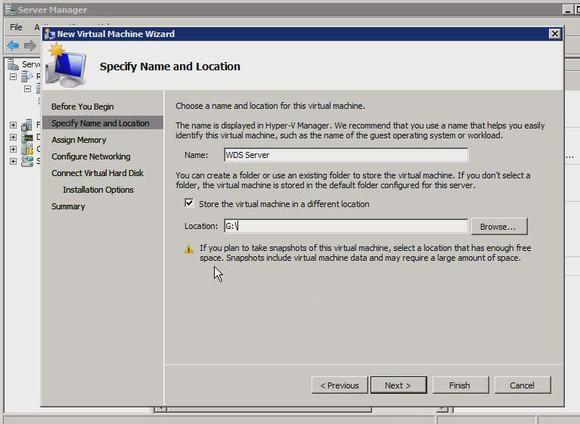Click the 'Location:' label
580x424 pixels.
pos(201,226)
